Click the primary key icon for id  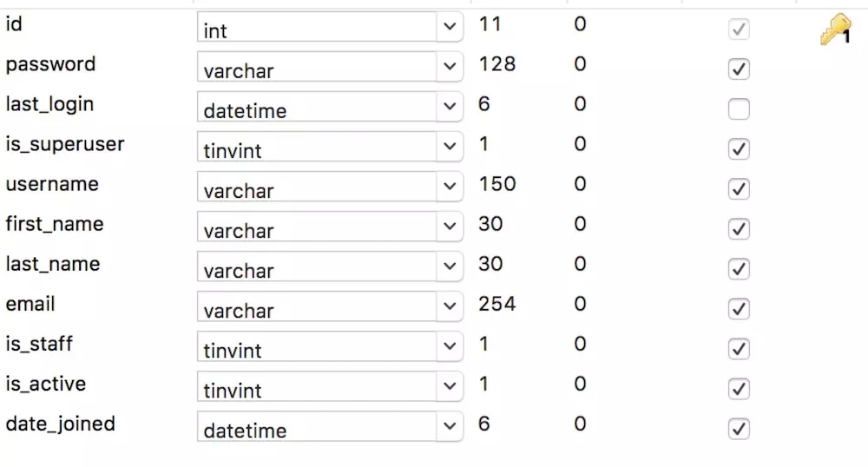836,30
